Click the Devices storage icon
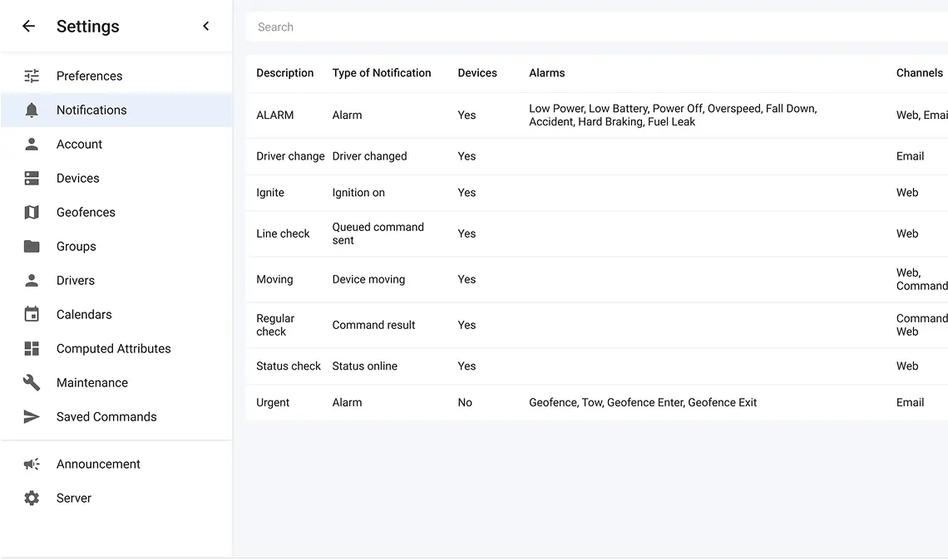The width and height of the screenshot is (948, 560). click(x=32, y=178)
